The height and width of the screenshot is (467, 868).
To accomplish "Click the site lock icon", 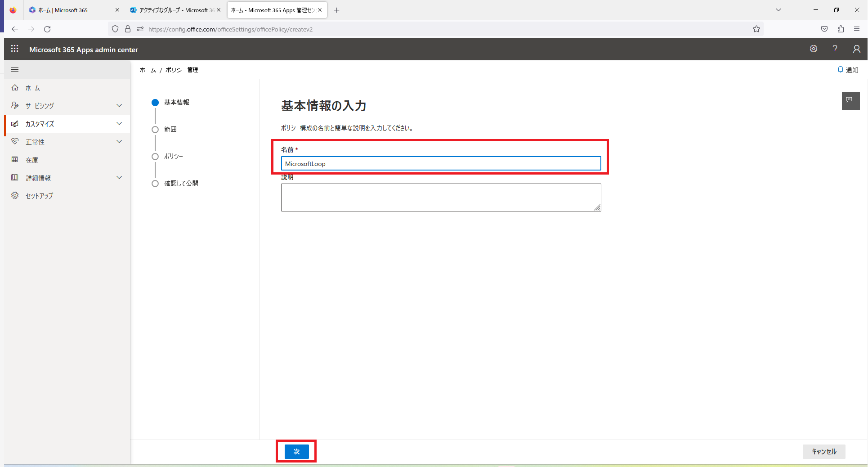I will click(x=128, y=29).
